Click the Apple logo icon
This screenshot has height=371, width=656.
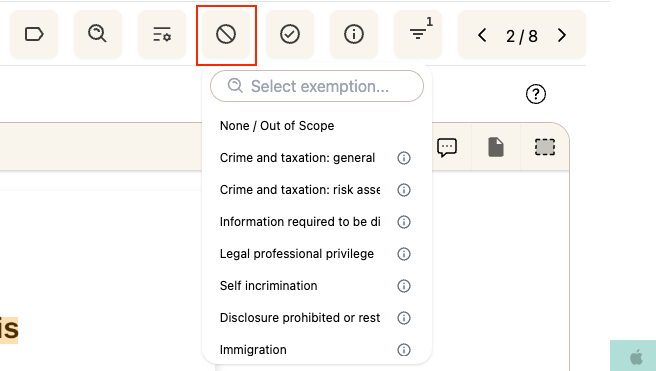coord(636,358)
